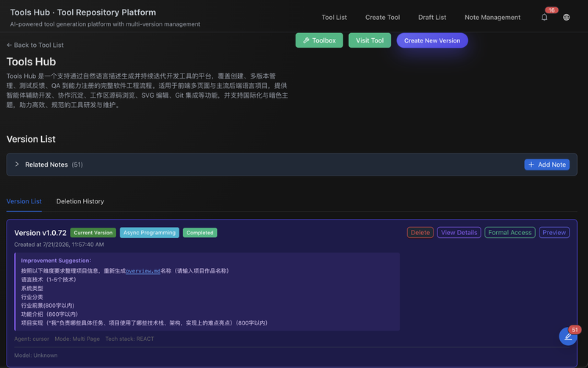Click the Version List section heading
Screen dimensions: 588x368
coord(31,139)
